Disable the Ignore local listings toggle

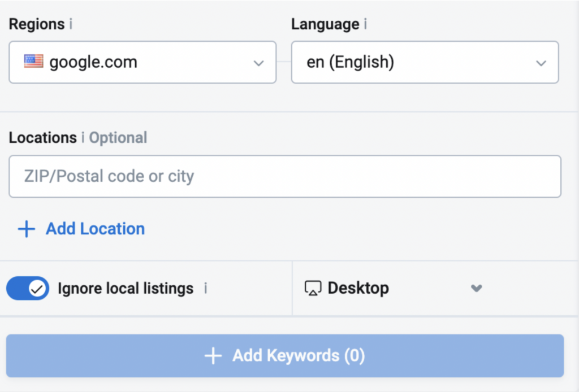[27, 288]
